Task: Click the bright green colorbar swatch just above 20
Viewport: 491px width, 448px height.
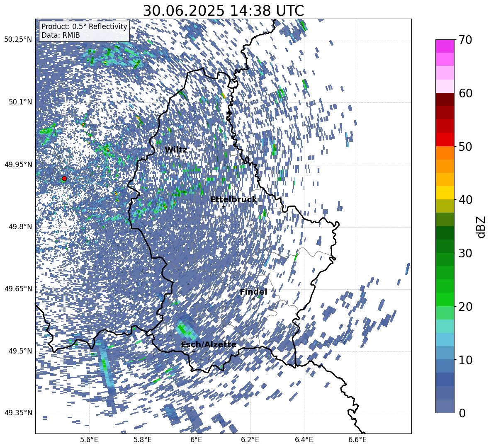Action: [445, 299]
